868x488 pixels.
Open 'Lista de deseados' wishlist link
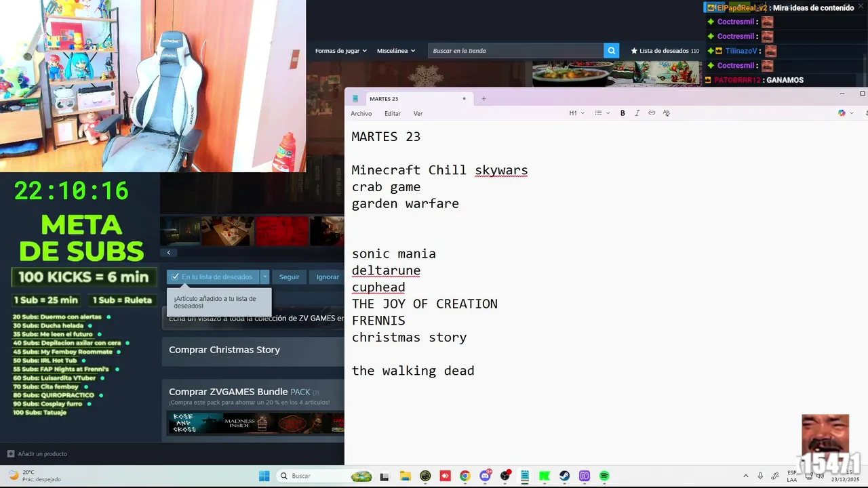(665, 51)
